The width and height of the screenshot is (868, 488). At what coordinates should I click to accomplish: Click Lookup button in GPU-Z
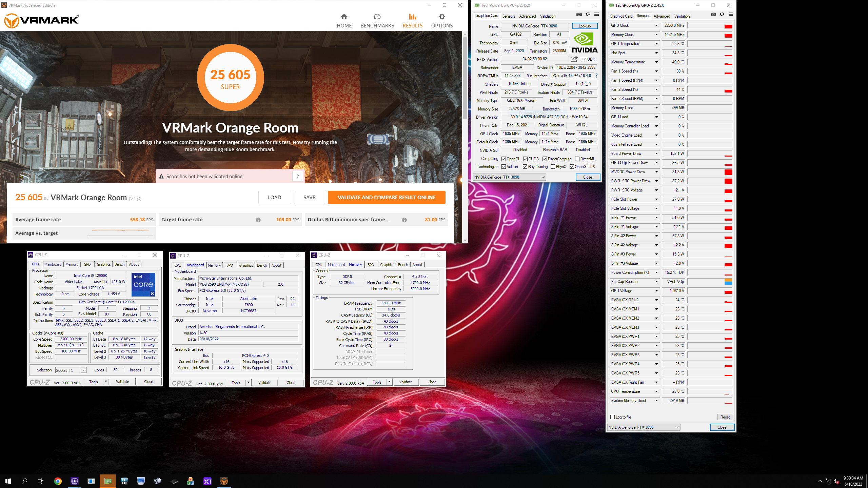click(585, 26)
